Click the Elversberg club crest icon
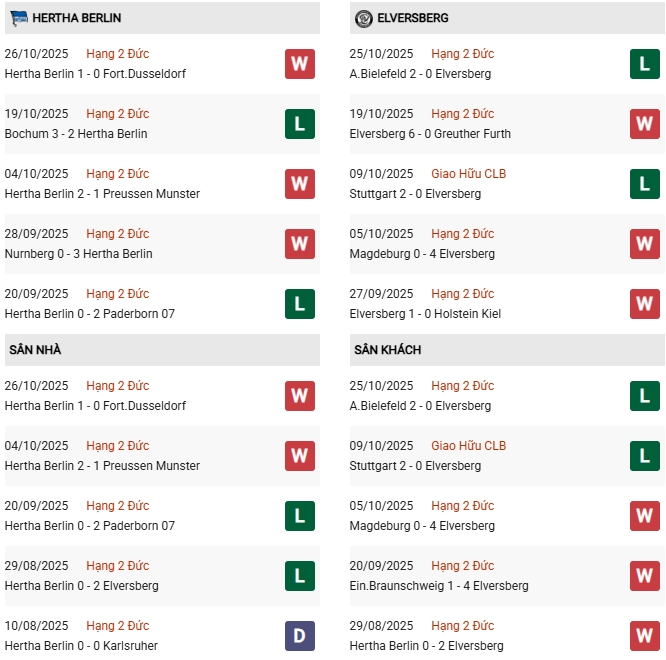 (x=363, y=18)
